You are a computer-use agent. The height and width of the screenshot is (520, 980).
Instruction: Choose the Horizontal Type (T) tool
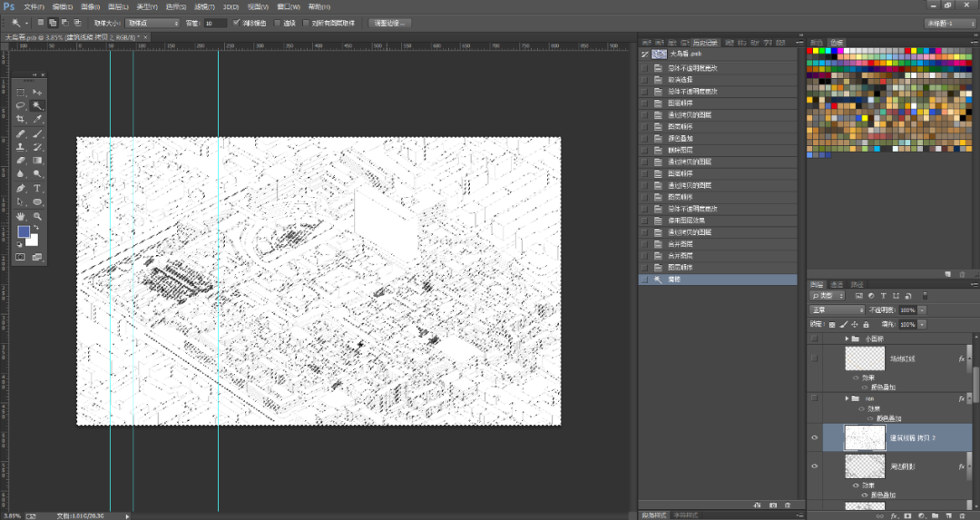(37, 188)
